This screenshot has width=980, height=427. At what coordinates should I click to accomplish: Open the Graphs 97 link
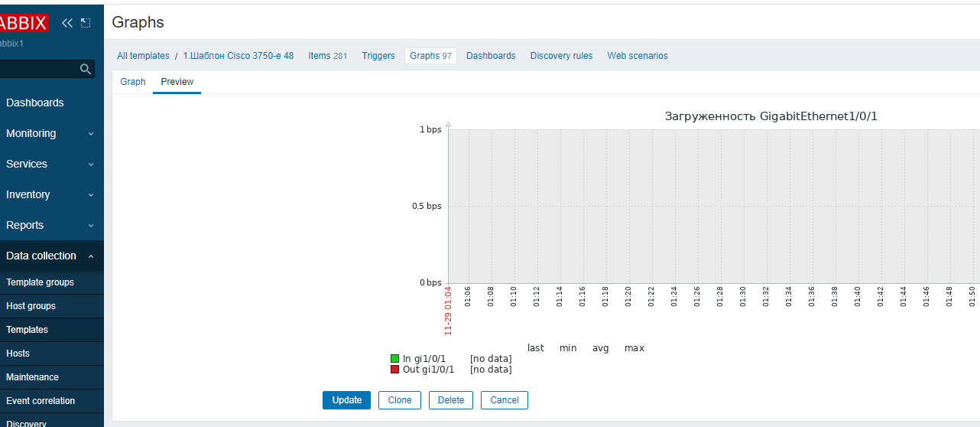point(430,56)
